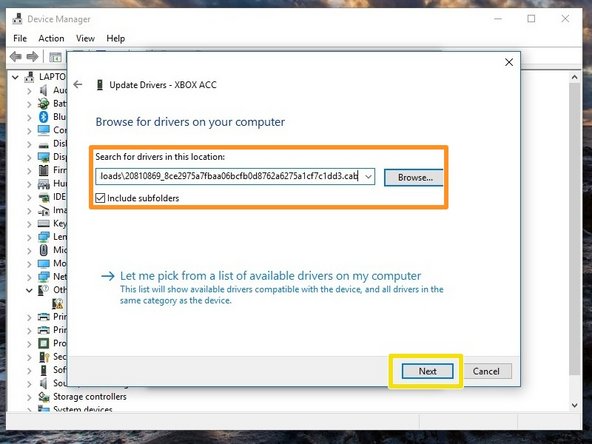
Task: Click the toolbar Forward arrow icon
Action: [x=32, y=57]
